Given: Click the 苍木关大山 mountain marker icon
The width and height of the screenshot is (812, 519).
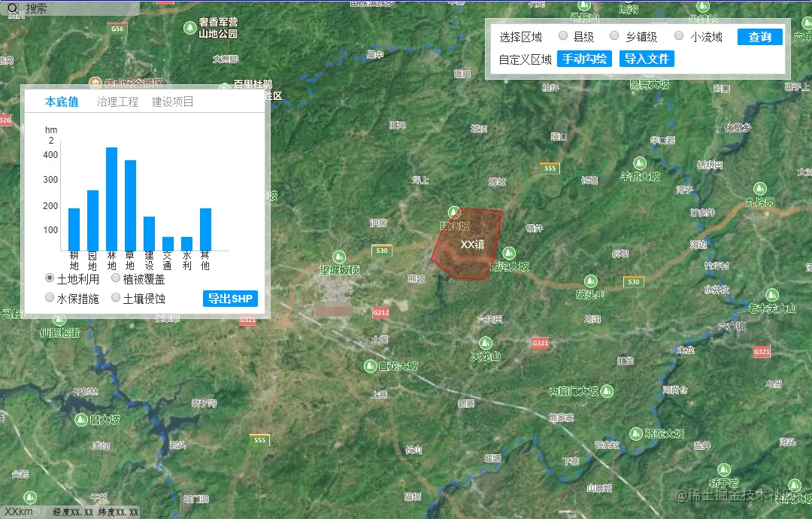Looking at the screenshot, I should 771,295.
